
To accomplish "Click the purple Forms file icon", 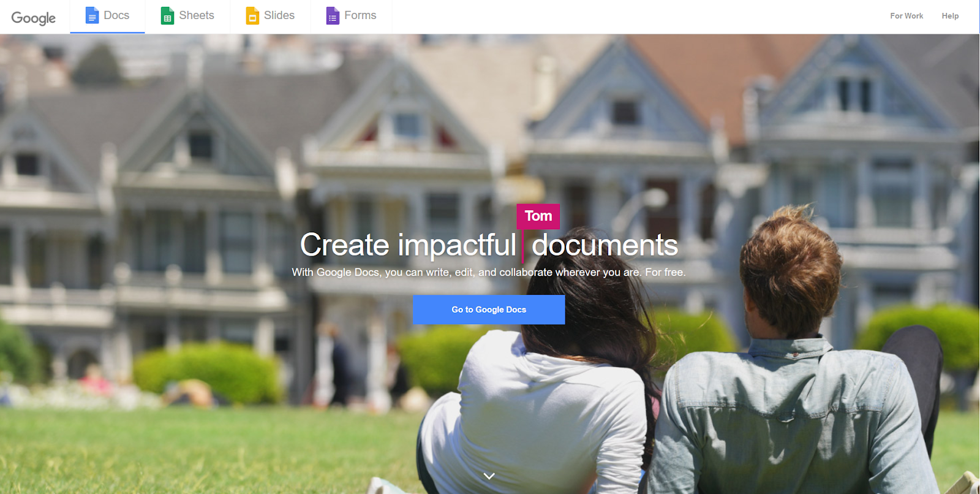I will 333,15.
